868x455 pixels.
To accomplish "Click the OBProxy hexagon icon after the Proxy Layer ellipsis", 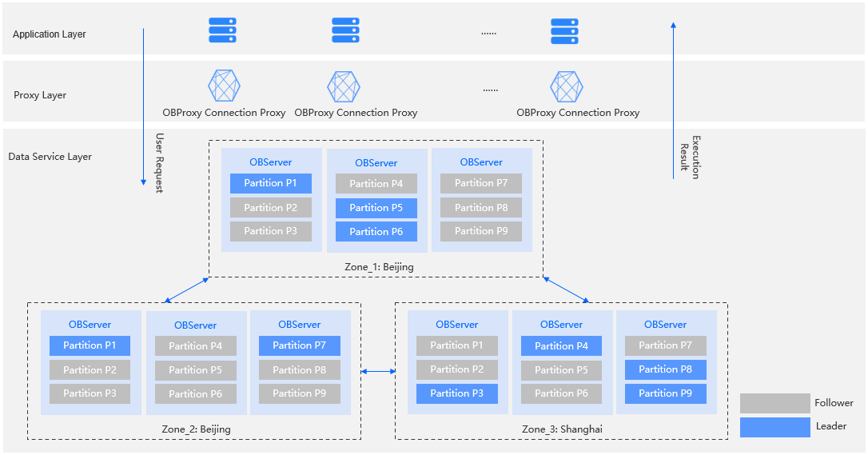I will [567, 87].
